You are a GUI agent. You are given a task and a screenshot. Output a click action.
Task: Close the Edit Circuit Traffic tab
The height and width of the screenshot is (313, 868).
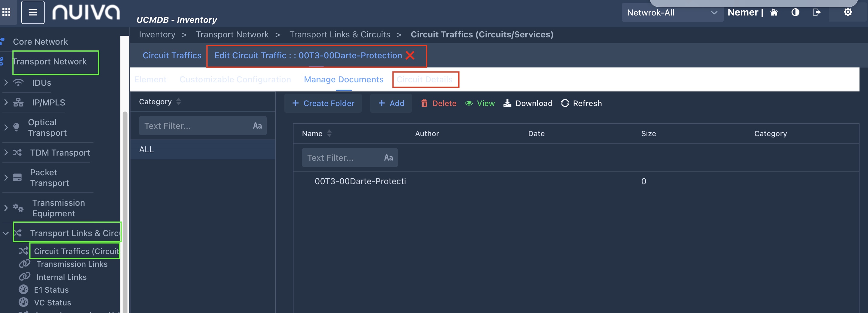pyautogui.click(x=410, y=55)
